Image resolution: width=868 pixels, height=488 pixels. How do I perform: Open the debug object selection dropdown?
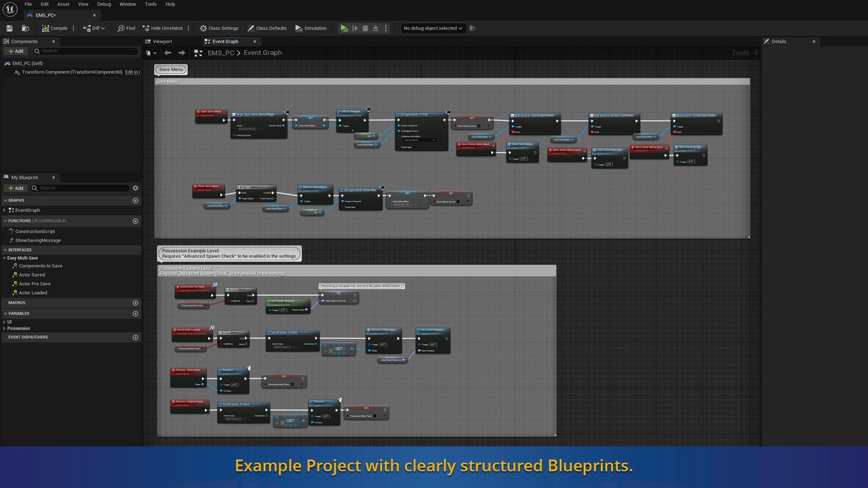pyautogui.click(x=433, y=28)
